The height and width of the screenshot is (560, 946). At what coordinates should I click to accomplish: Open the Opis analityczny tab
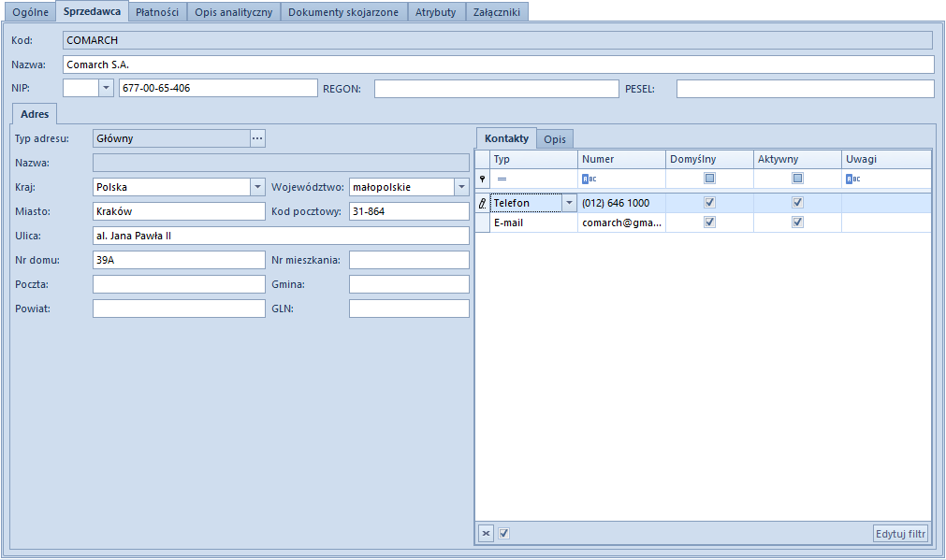[x=234, y=12]
